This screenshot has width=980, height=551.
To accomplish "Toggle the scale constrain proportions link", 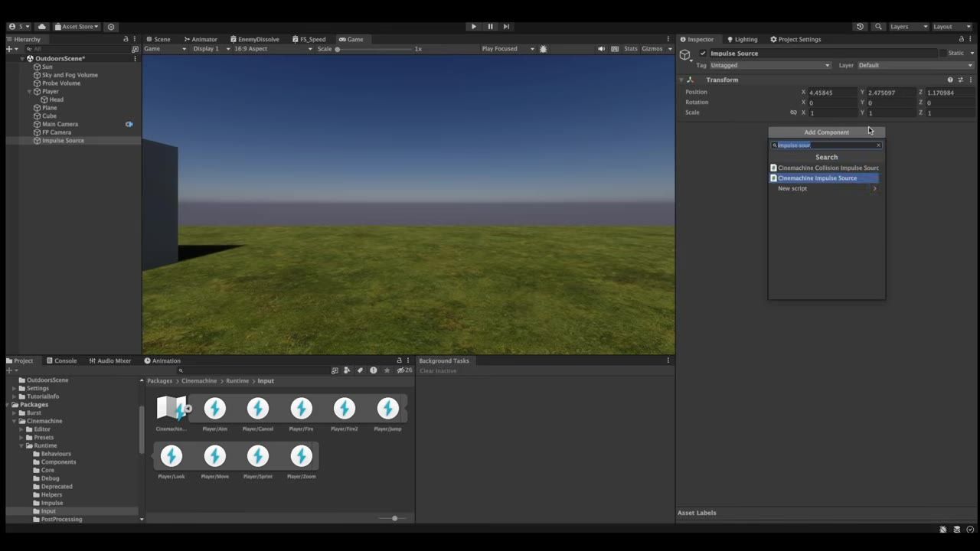I will [793, 112].
